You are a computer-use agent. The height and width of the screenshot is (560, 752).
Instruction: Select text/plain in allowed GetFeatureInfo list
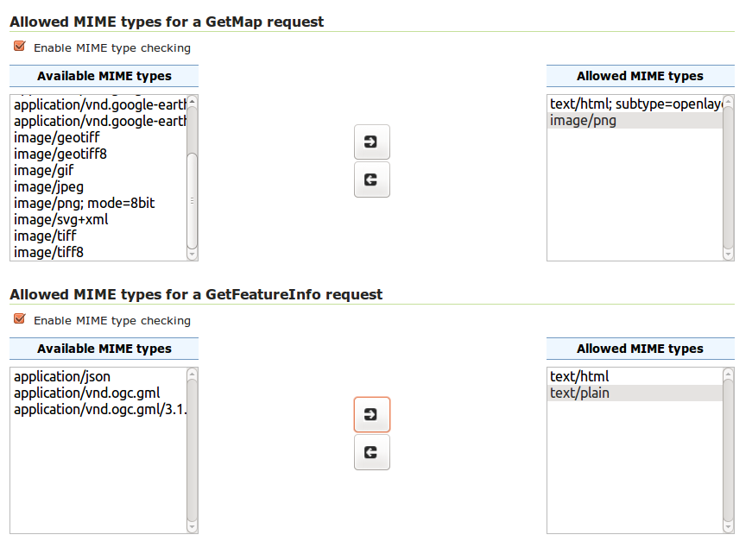point(572,393)
